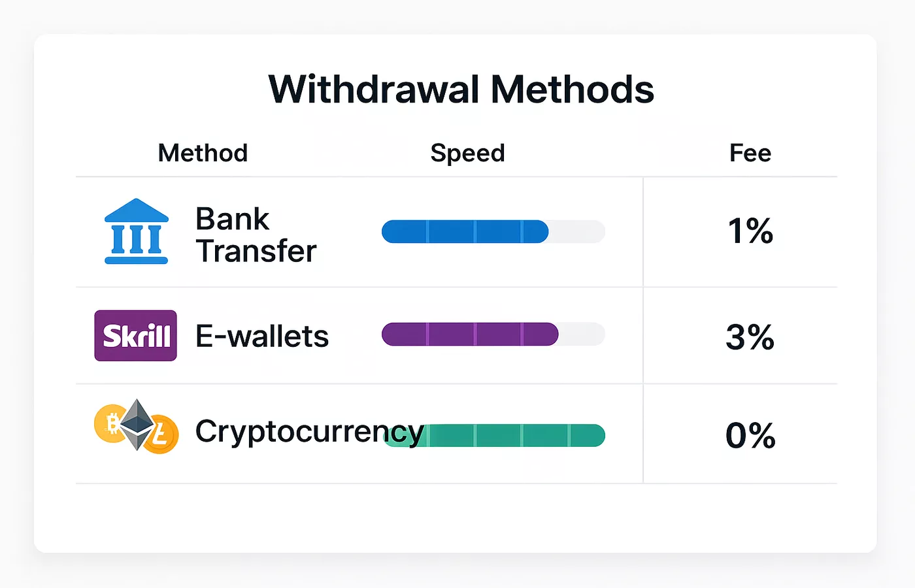Click the Method column header
Image resolution: width=915 pixels, height=588 pixels.
click(203, 153)
